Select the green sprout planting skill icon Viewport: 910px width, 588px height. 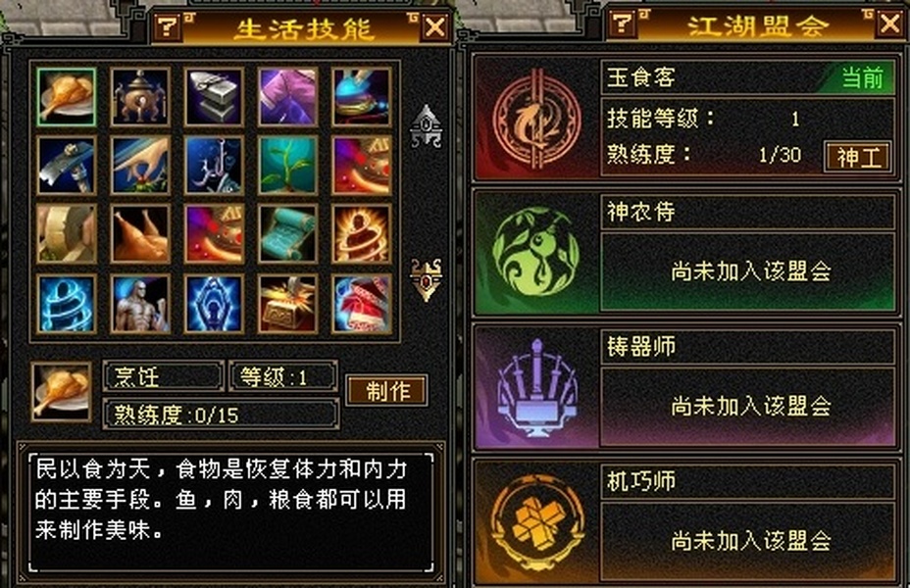click(288, 166)
